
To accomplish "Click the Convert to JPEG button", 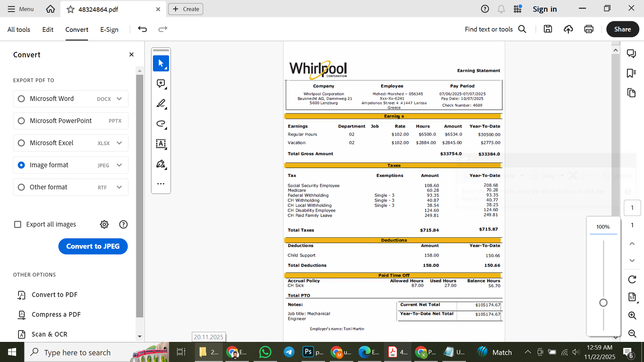I will click(93, 246).
